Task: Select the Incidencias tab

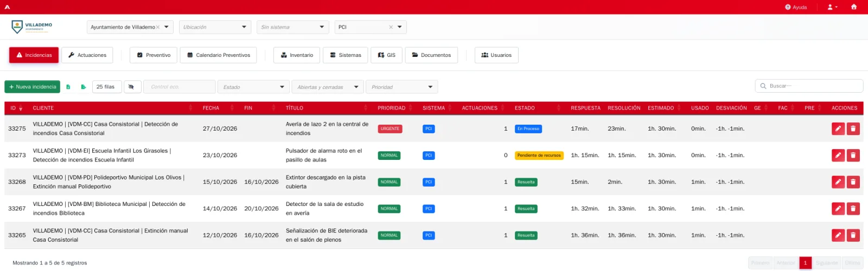Action: click(34, 55)
